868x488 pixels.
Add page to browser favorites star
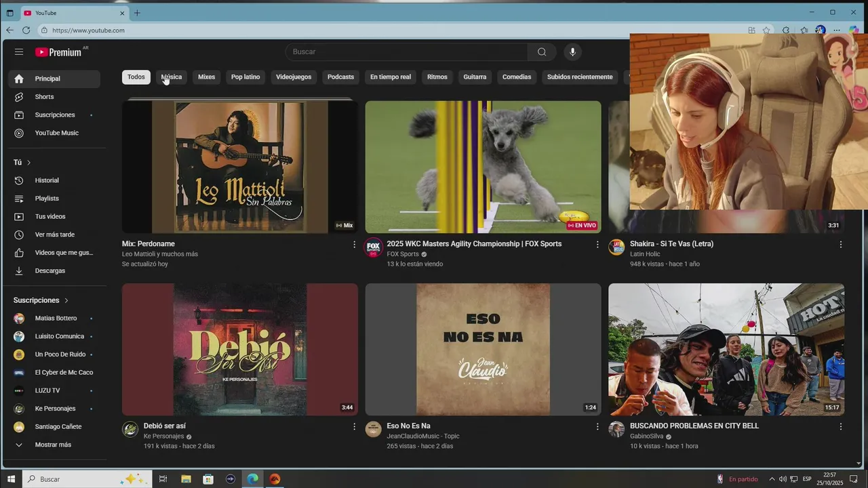(x=766, y=30)
